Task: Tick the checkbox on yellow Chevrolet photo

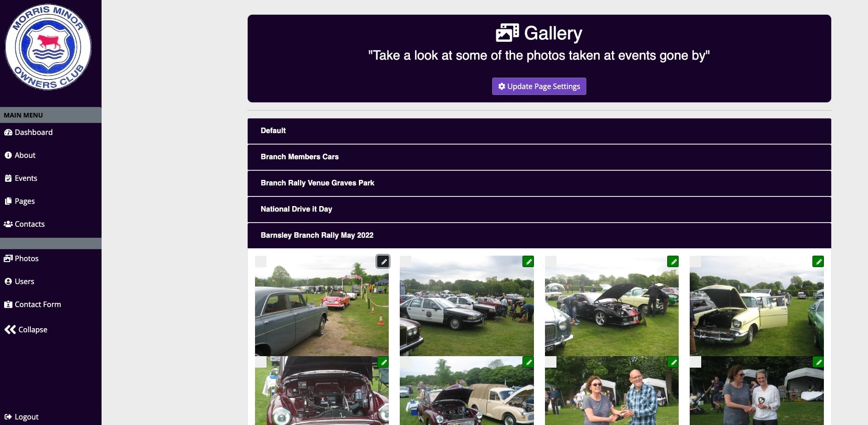Action: pyautogui.click(x=695, y=262)
